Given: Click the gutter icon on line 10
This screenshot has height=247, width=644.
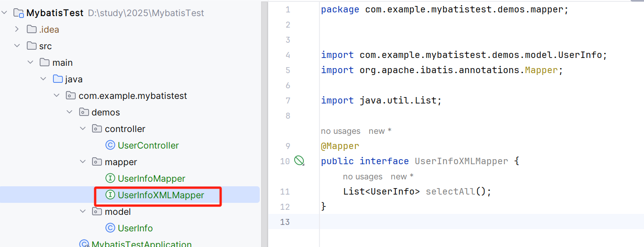Looking at the screenshot, I should (x=299, y=161).
